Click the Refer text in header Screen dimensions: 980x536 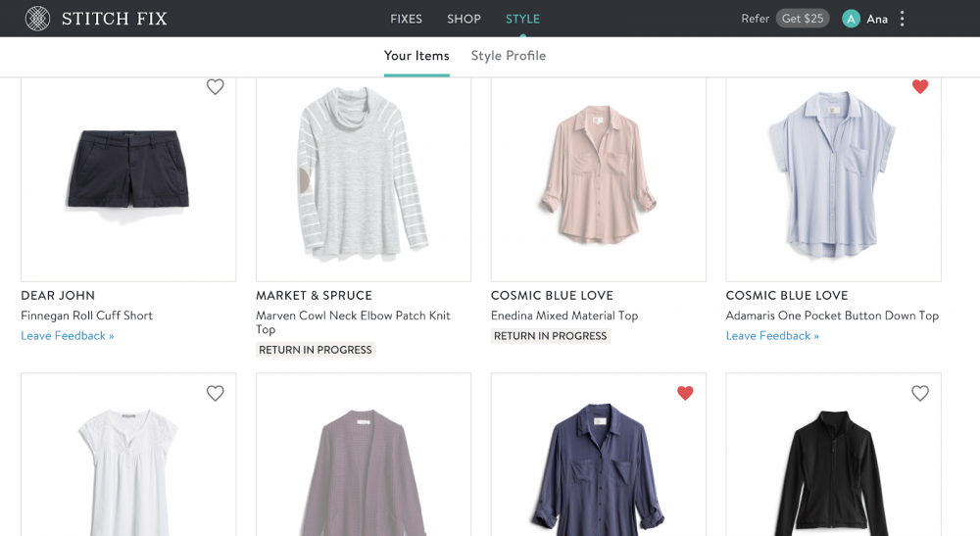coord(755,19)
